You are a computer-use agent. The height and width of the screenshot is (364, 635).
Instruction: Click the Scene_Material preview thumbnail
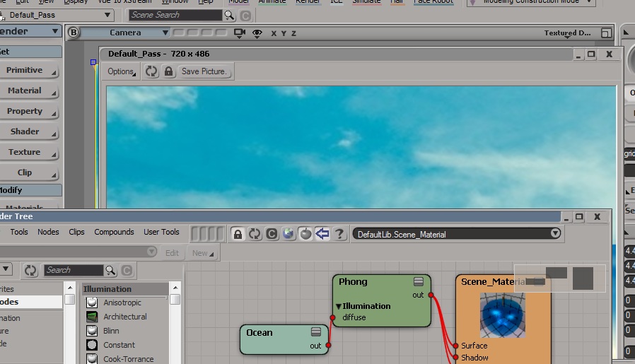[503, 315]
